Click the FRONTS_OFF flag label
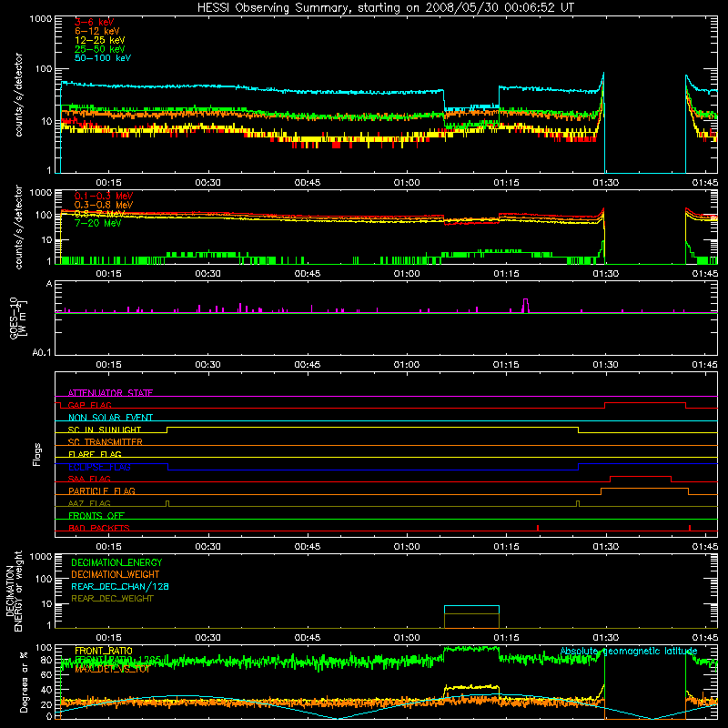Image resolution: width=728 pixels, height=728 pixels. (x=96, y=515)
